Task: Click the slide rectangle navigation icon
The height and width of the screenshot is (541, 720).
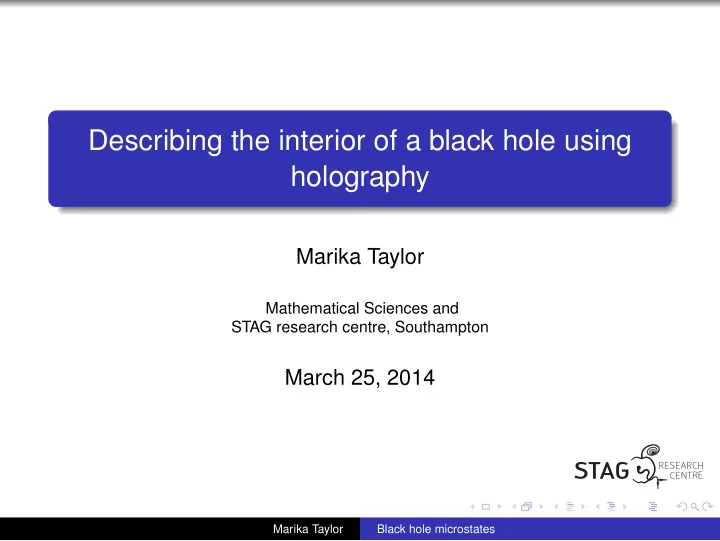Action: [x=486, y=507]
